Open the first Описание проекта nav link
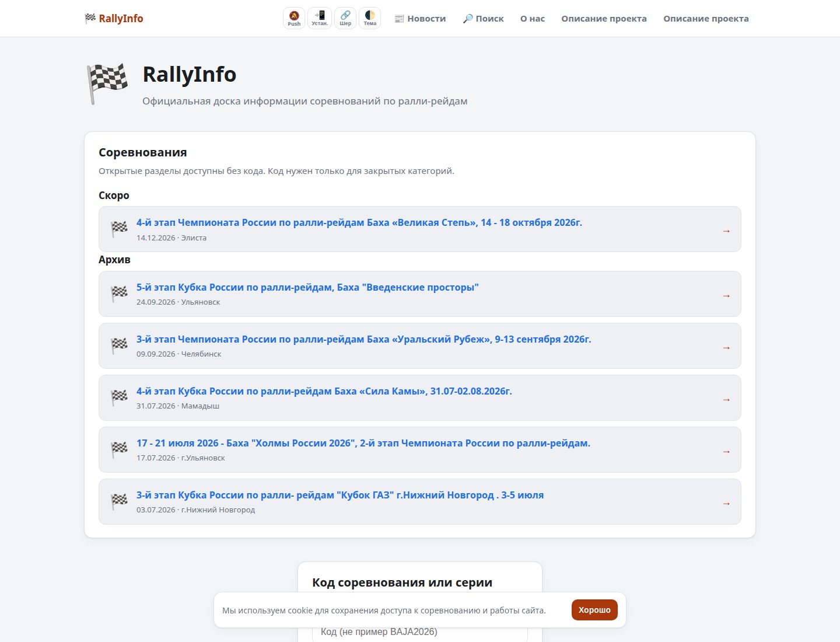 604,19
